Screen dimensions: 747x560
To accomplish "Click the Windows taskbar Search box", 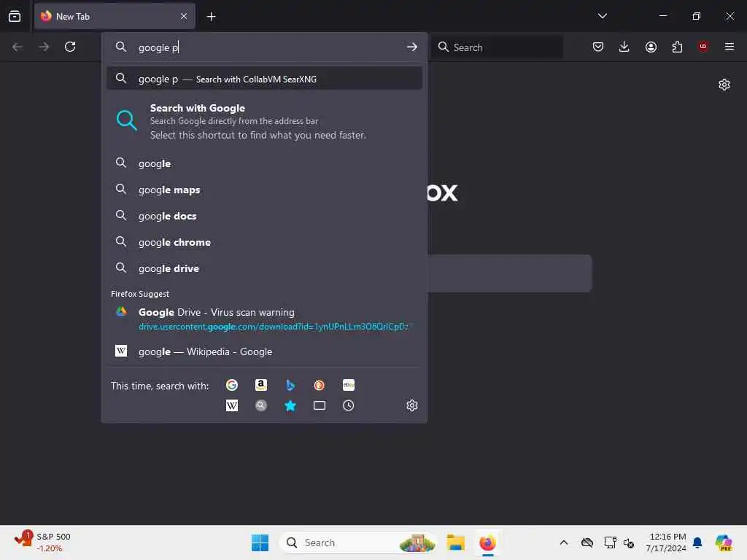I will coord(359,542).
